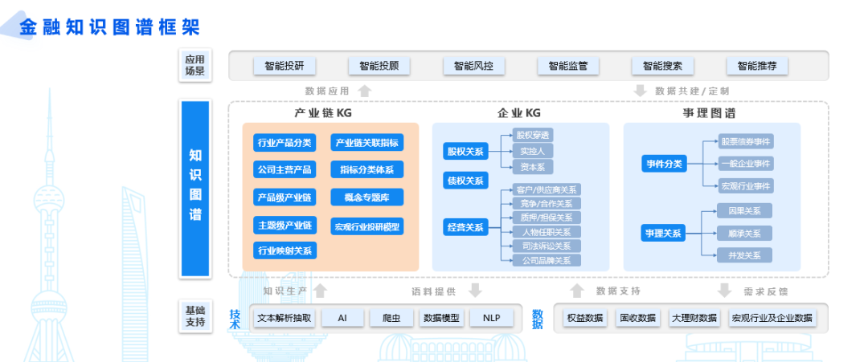Select the 基础支持 side label

(195, 317)
